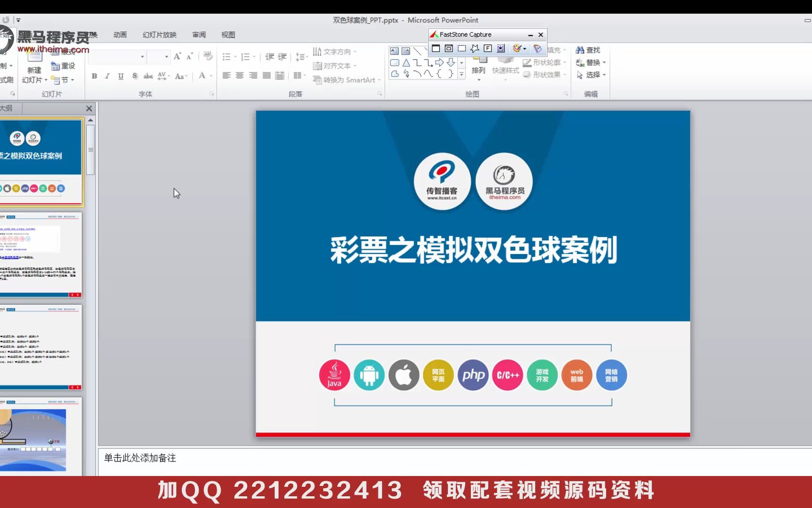Capture rectangular region in FastStone Capture
This screenshot has height=508, width=812.
pyautogui.click(x=462, y=48)
